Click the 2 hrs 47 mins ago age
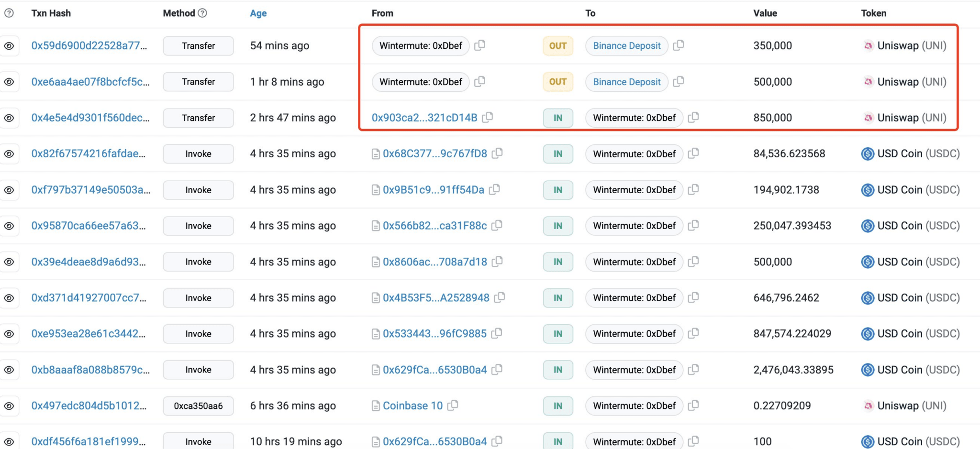 [x=293, y=118]
